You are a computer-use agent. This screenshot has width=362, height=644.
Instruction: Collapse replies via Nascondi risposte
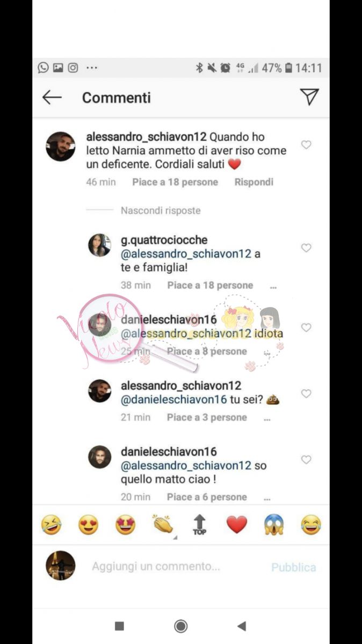(161, 210)
